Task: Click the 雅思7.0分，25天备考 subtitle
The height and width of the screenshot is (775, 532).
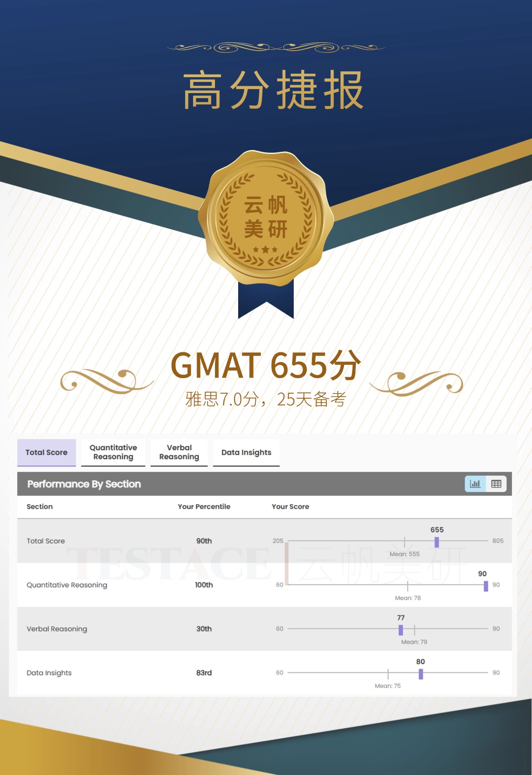Action: click(266, 399)
